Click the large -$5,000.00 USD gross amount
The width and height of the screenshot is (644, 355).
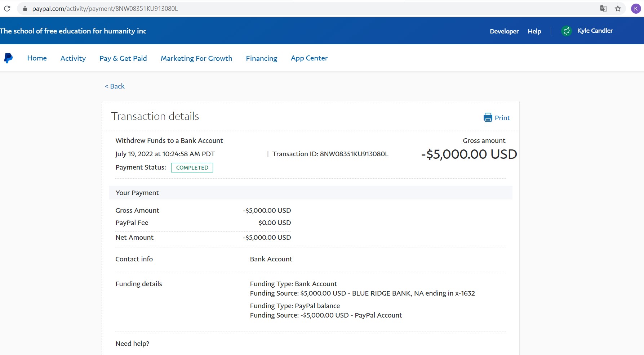[469, 154]
